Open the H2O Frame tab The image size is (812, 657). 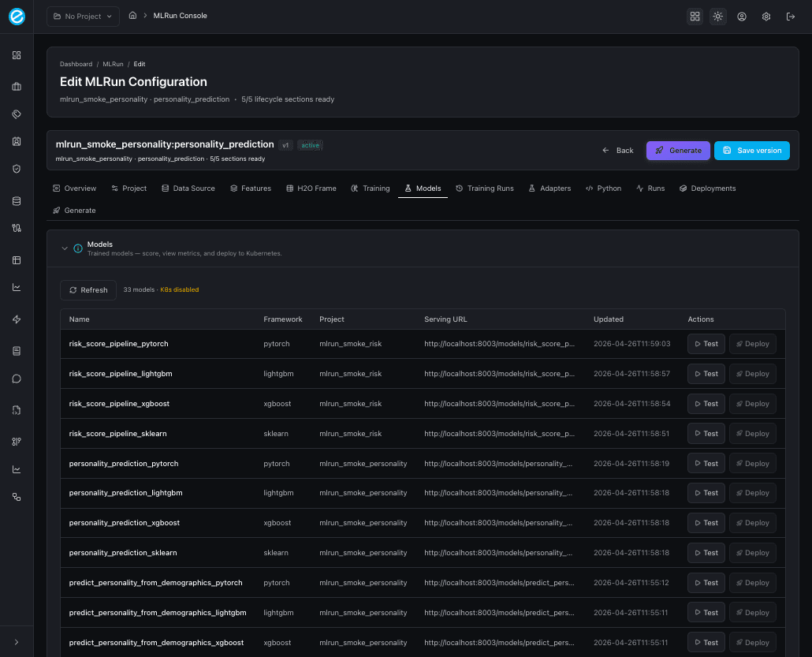[x=311, y=188]
